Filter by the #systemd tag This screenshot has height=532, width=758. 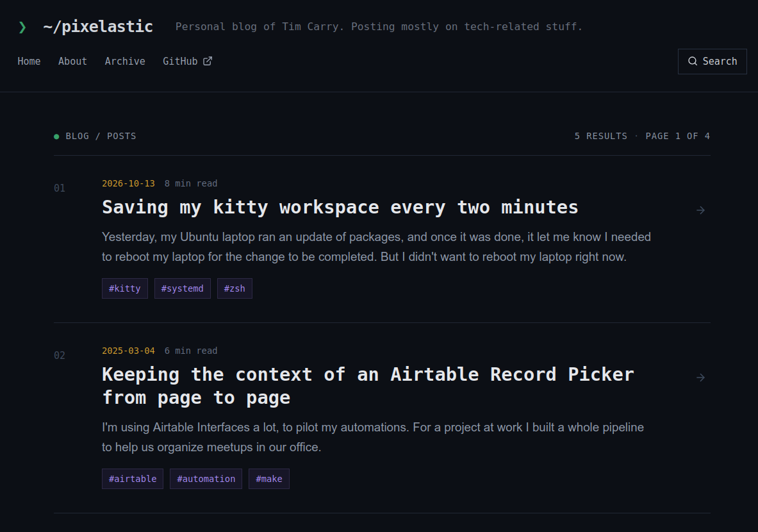tap(182, 288)
